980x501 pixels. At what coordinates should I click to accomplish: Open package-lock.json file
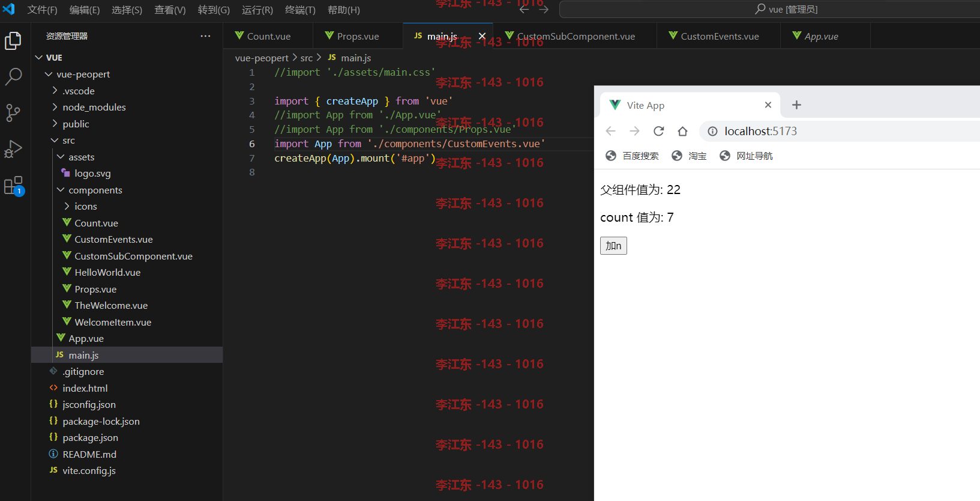tap(127, 421)
